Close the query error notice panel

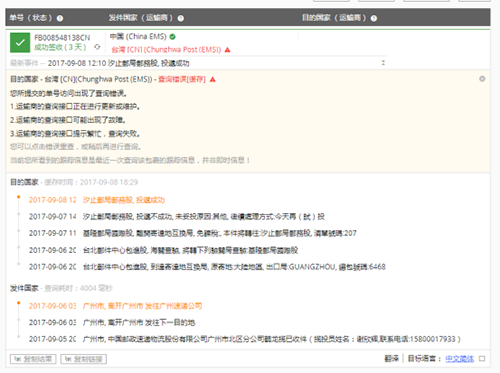[482, 79]
